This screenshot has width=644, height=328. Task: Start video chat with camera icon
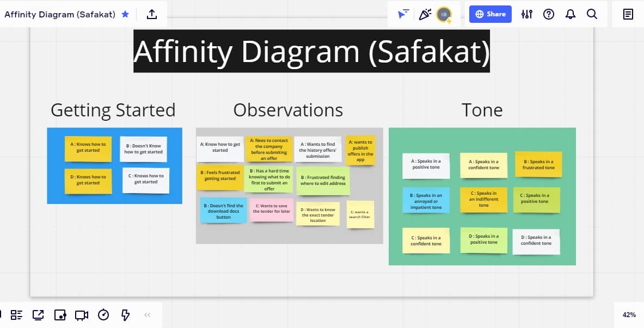(x=82, y=315)
